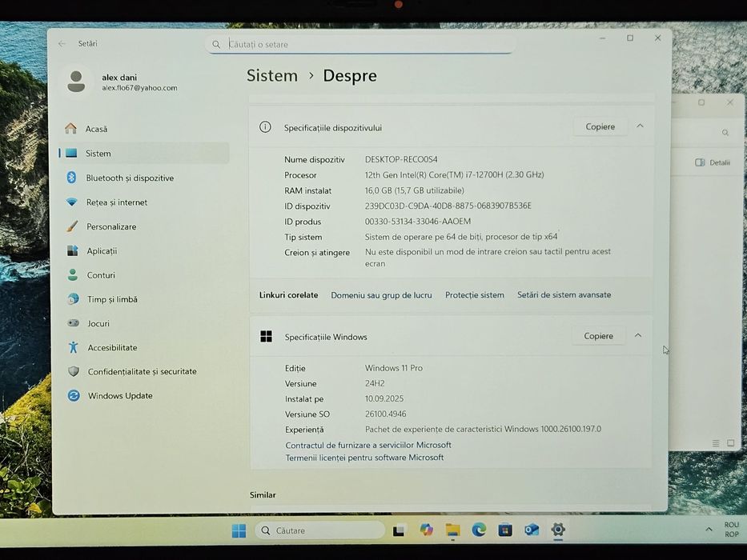The image size is (747, 560).
Task: Open the Aplicații icon in sidebar
Action: point(72,250)
